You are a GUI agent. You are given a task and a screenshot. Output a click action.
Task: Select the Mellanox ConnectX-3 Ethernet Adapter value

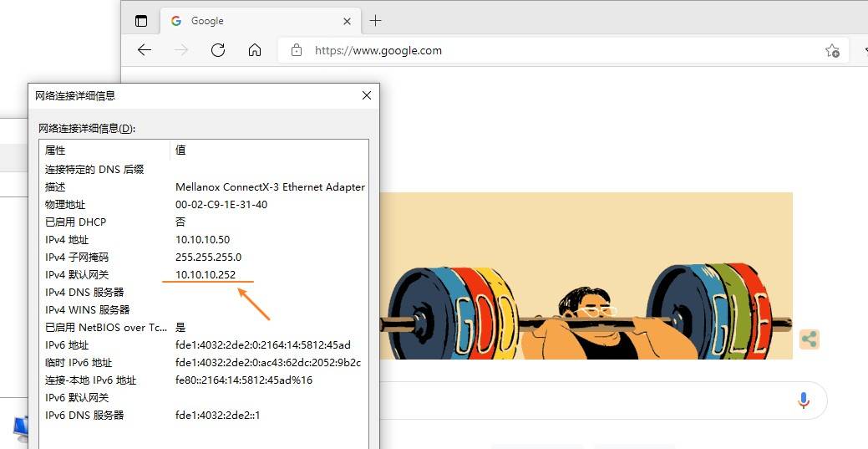pos(270,186)
